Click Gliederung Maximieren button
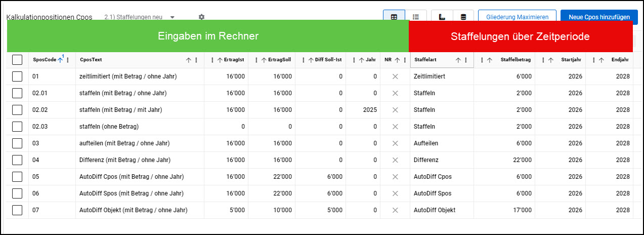 (x=517, y=17)
